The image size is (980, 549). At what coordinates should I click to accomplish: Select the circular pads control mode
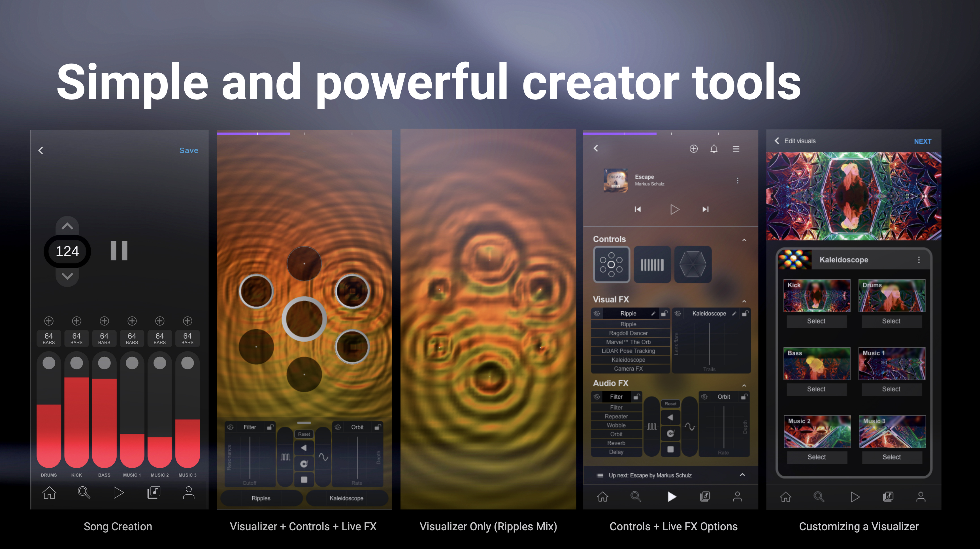click(611, 264)
